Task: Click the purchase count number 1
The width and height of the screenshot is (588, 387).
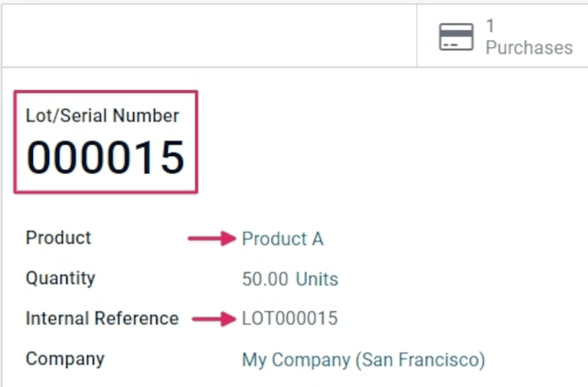Action: click(x=490, y=27)
